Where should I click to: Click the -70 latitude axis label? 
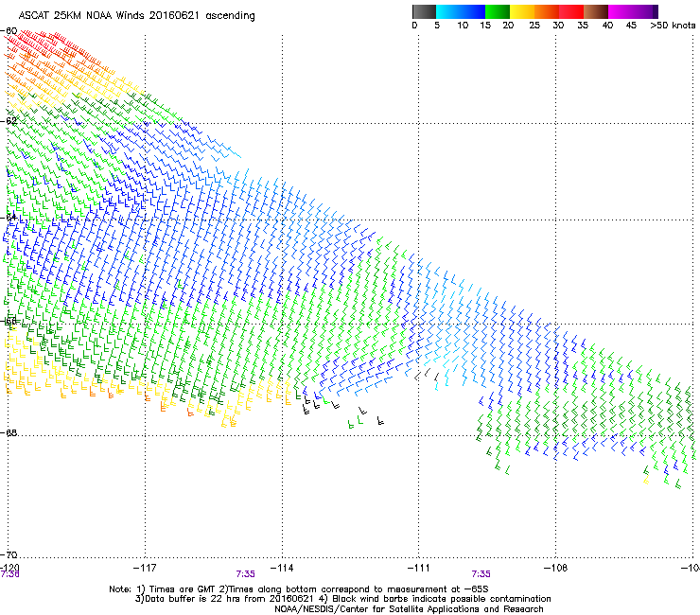pyautogui.click(x=9, y=554)
